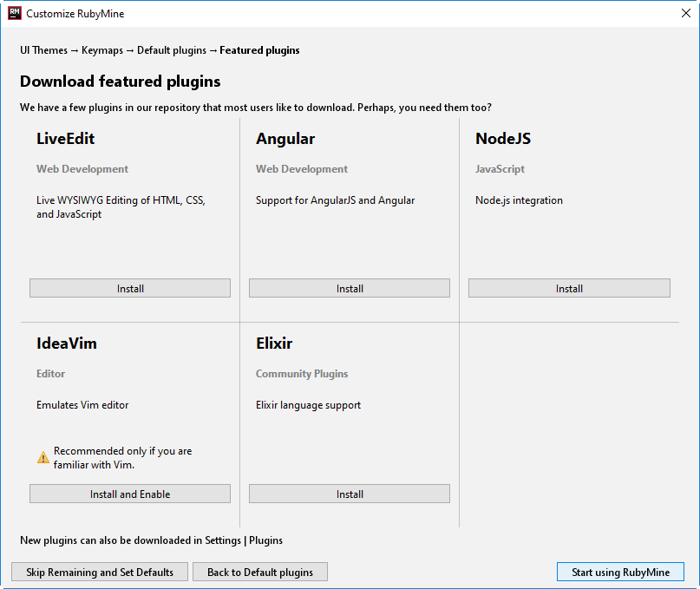
Task: Click Install and Enable for IdeaVim
Action: pos(130,494)
